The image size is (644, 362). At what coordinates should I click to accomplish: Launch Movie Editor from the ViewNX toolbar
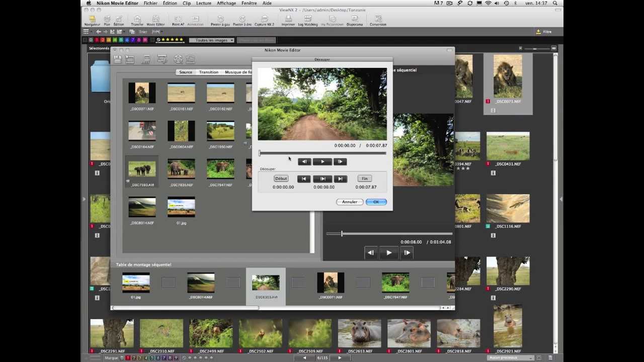[x=155, y=21]
